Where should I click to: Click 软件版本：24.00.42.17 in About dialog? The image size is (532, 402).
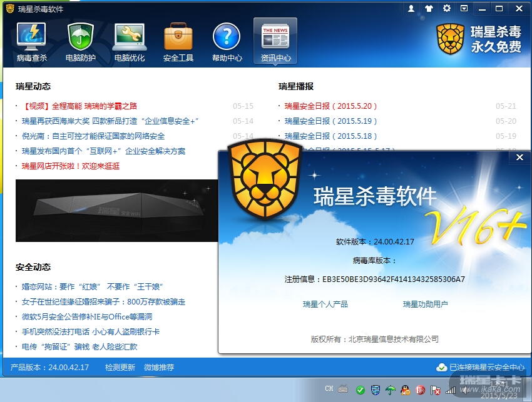(x=375, y=242)
